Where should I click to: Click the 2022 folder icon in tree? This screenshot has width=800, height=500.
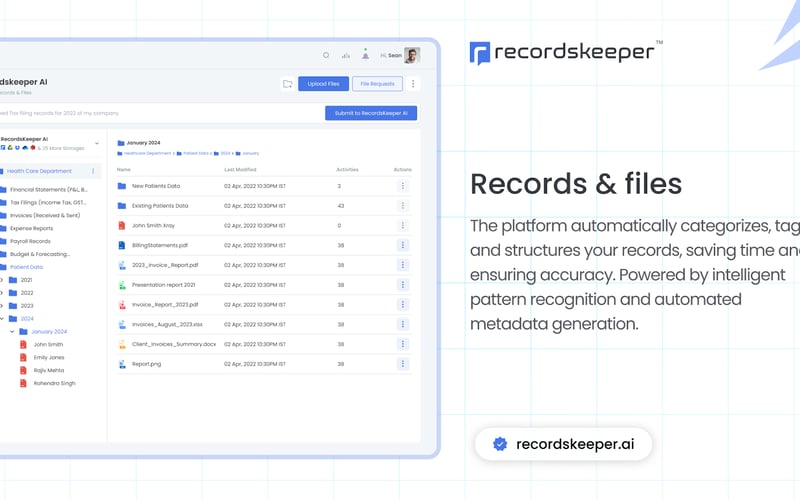coord(13,292)
